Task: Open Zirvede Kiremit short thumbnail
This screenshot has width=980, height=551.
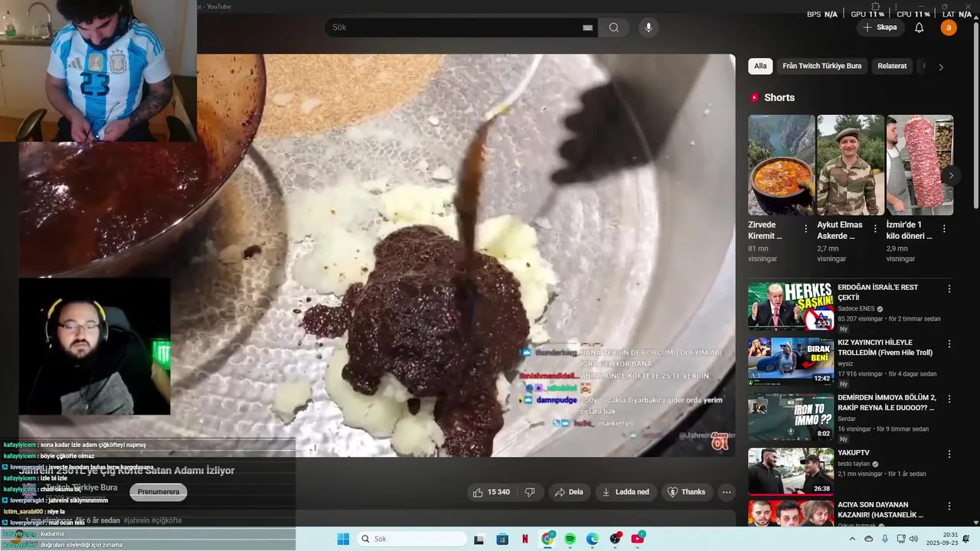Action: [x=782, y=165]
